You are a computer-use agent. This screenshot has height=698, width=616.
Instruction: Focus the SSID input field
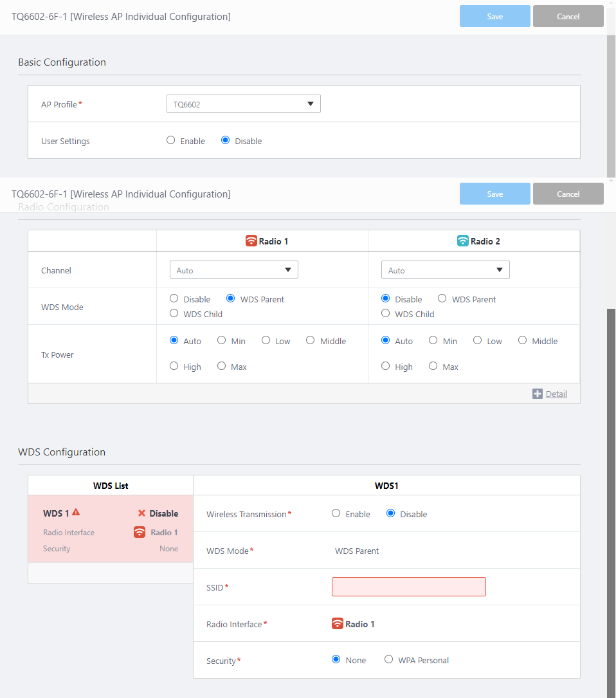click(x=408, y=587)
